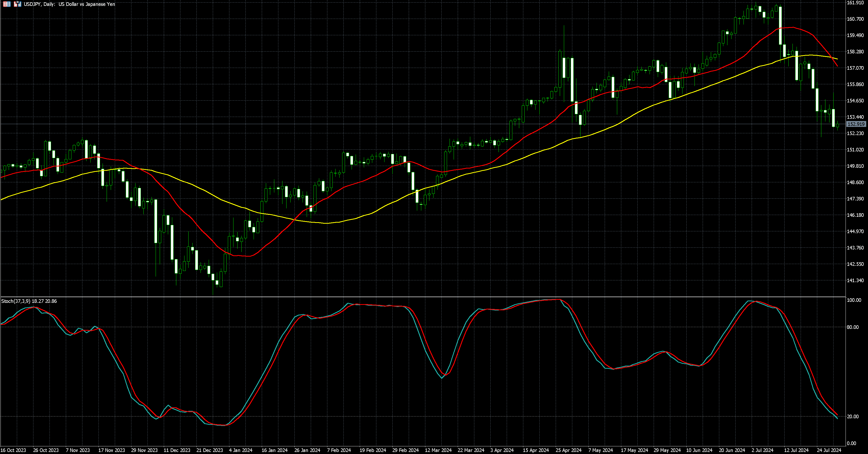The image size is (868, 454).
Task: Click the 149.810 price scale label
Action: (855, 166)
